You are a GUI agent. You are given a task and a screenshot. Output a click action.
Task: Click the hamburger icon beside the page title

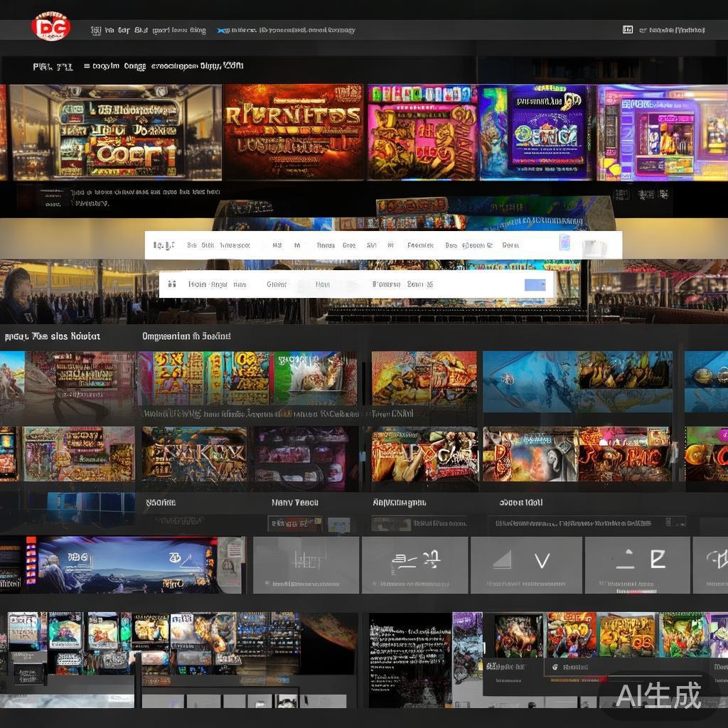pyautogui.click(x=87, y=66)
